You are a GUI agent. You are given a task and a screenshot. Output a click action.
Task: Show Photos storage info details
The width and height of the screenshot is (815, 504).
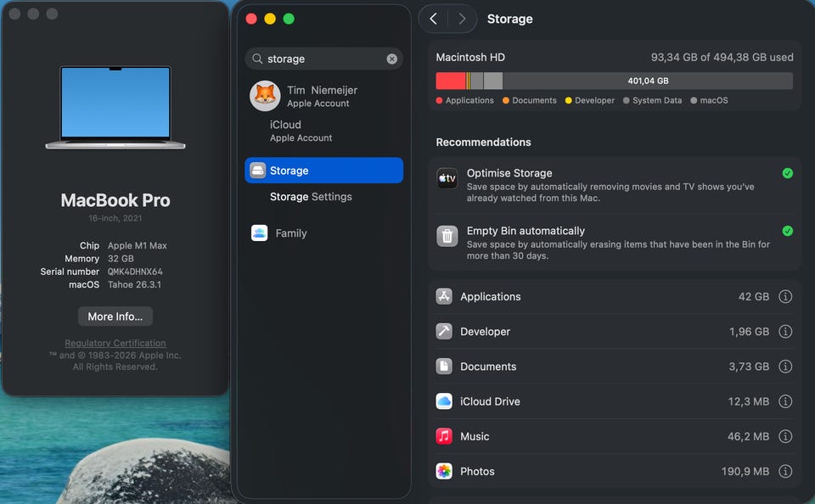(x=785, y=471)
